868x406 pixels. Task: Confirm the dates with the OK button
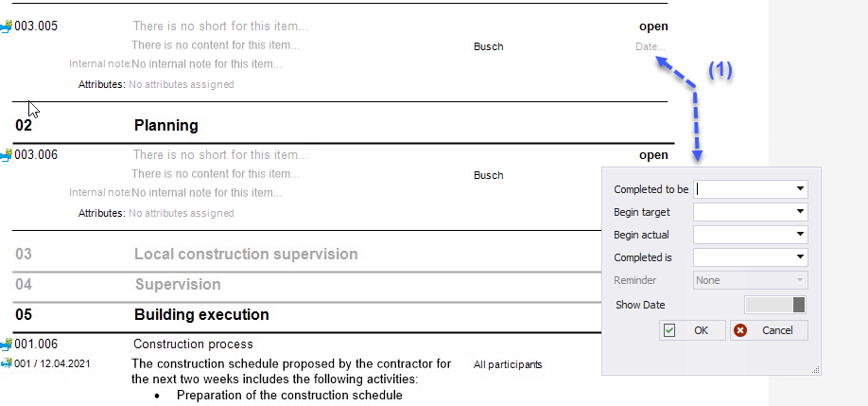692,330
